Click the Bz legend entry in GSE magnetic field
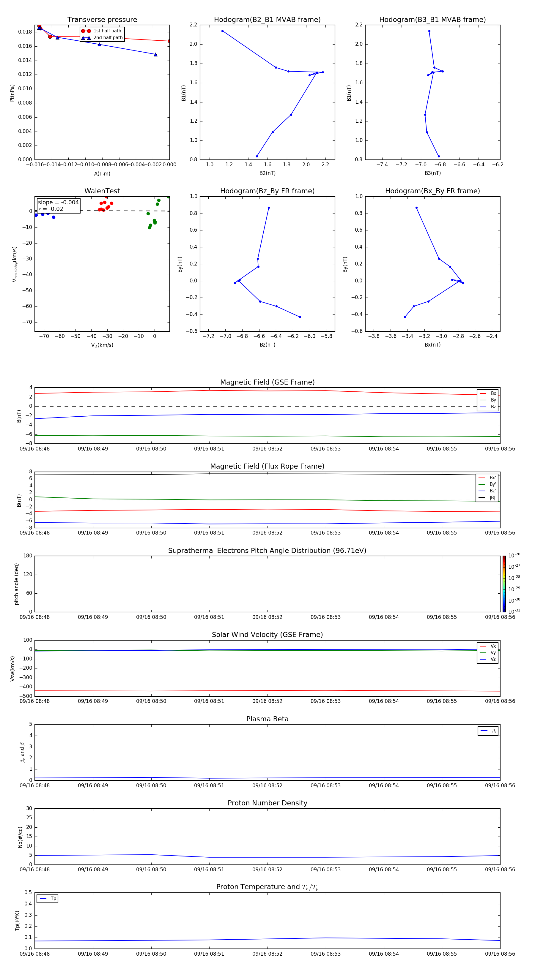Screen dimensions: 535x980 point(488,407)
